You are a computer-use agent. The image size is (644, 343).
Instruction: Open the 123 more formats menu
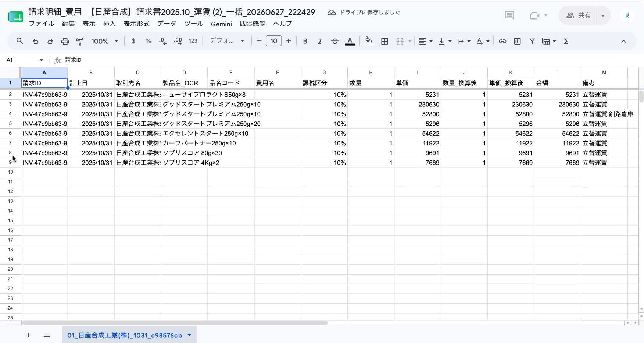(x=193, y=41)
